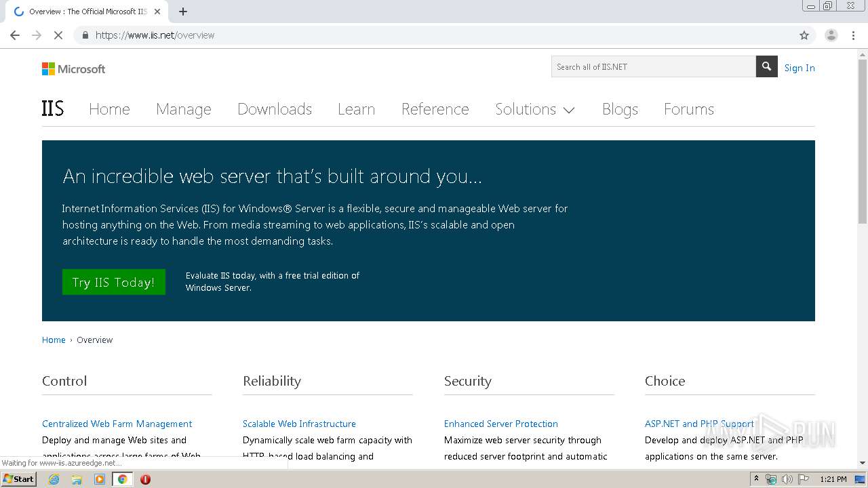Click the IIS logo
The image size is (868, 488).
click(53, 108)
